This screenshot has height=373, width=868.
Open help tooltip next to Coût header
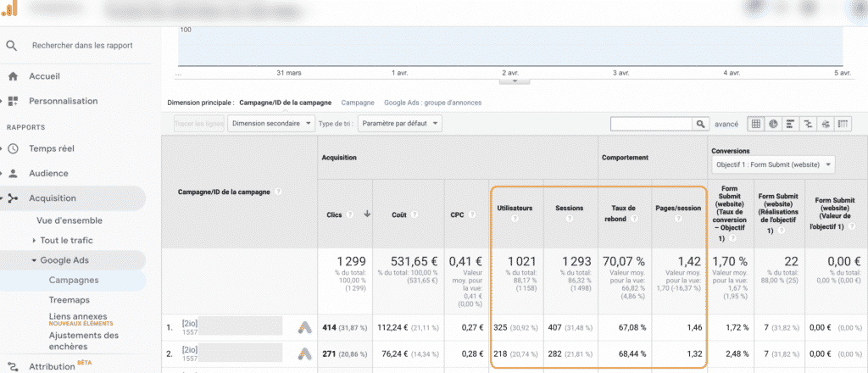click(x=413, y=214)
